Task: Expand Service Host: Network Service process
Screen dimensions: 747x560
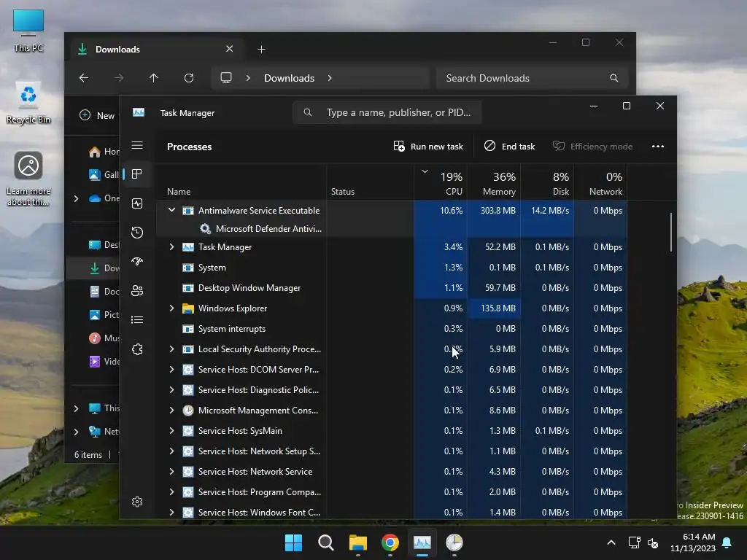Action: click(x=171, y=472)
